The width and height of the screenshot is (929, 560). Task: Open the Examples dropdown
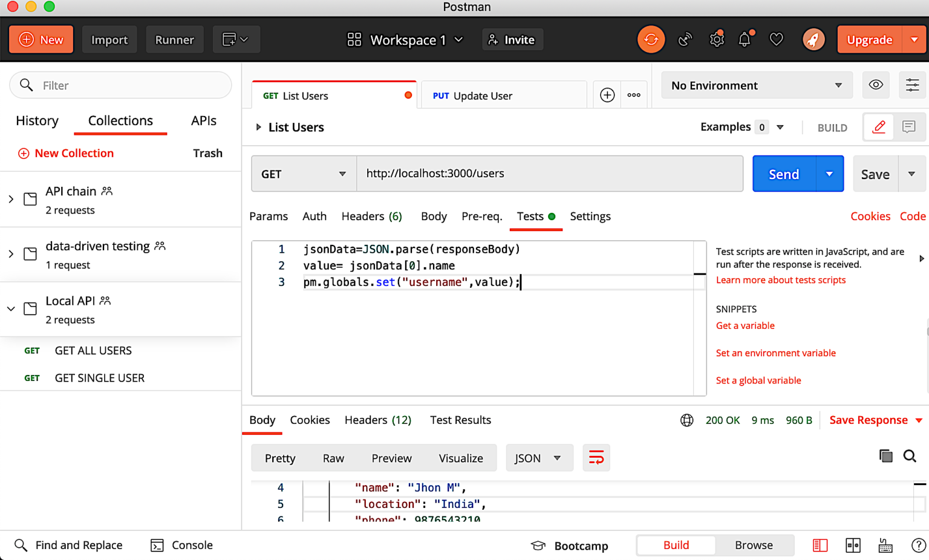click(742, 127)
